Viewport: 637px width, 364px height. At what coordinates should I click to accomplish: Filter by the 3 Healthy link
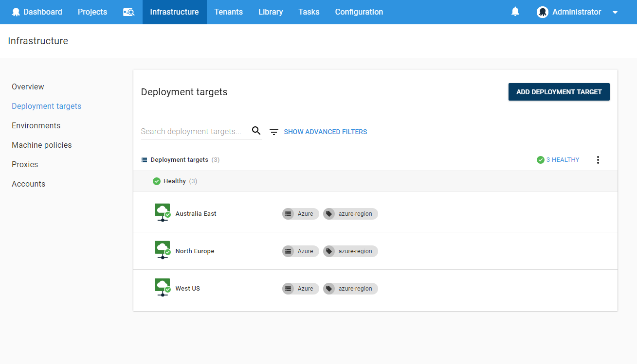(x=558, y=160)
